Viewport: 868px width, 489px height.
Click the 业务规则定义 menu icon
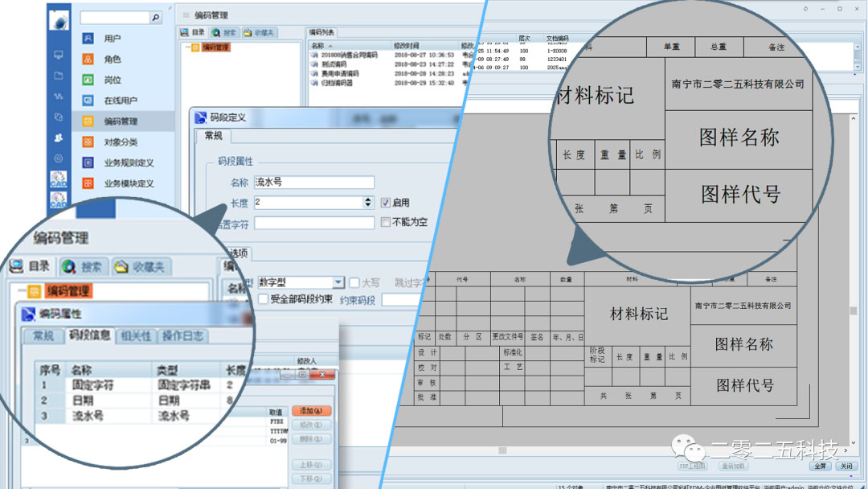[88, 162]
